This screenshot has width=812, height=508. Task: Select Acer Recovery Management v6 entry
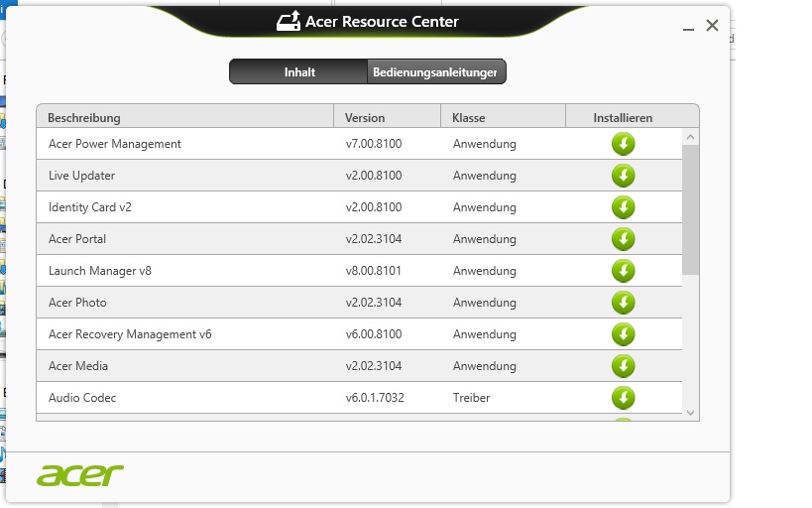pos(130,334)
